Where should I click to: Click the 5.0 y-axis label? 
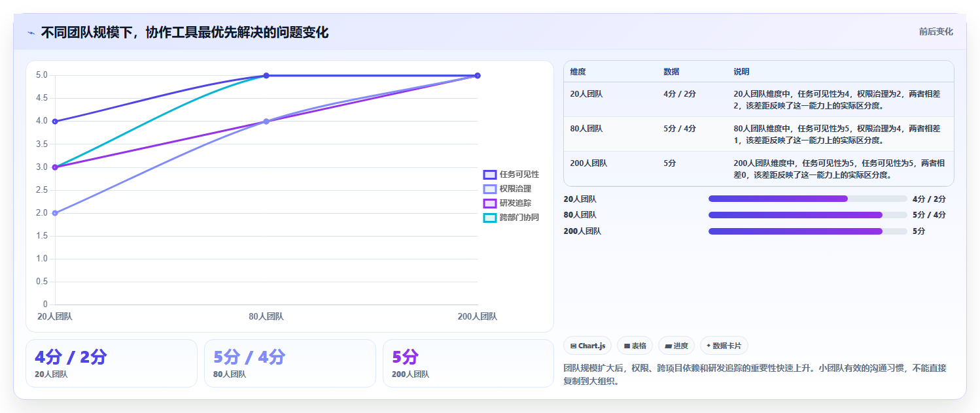[x=41, y=76]
